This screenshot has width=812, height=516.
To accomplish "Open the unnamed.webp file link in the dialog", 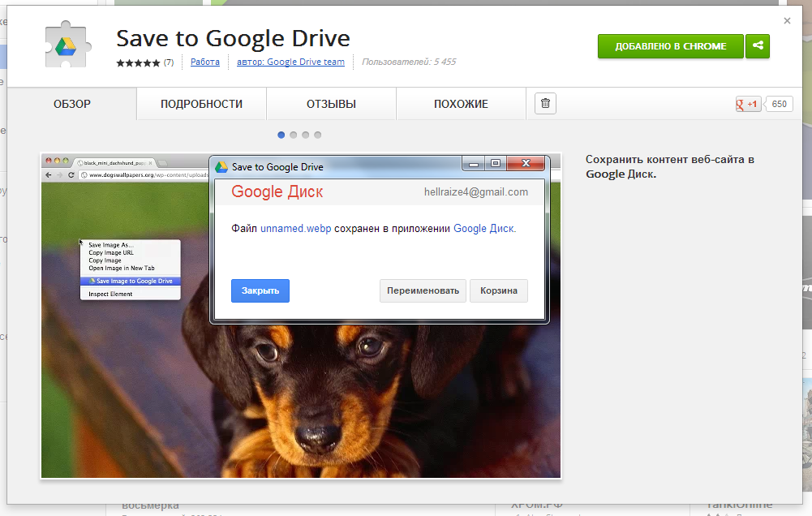I will [x=296, y=228].
